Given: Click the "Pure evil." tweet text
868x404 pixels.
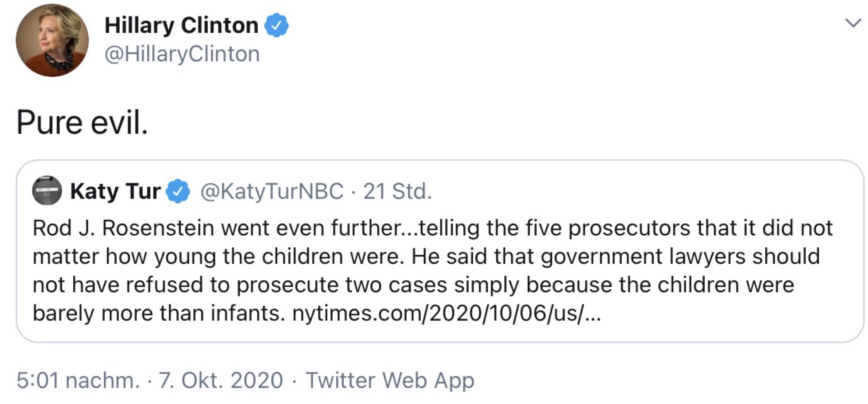Looking at the screenshot, I should [82, 123].
